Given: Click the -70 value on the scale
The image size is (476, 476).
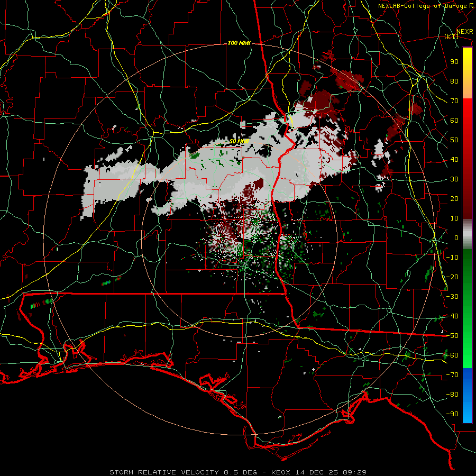Looking at the screenshot, I should tap(452, 375).
